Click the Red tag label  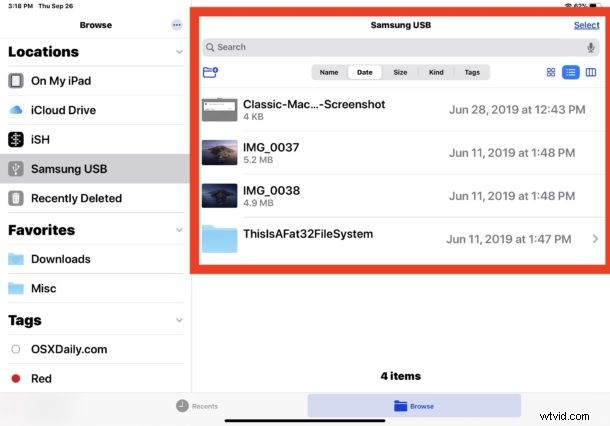click(41, 379)
